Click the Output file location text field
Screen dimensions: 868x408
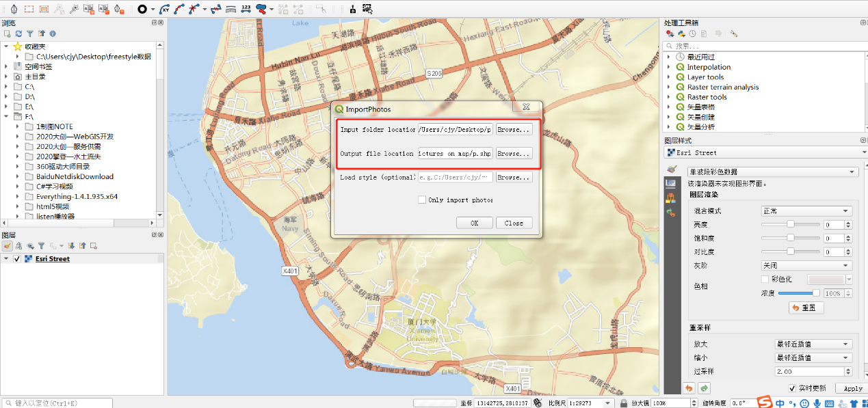click(x=455, y=154)
